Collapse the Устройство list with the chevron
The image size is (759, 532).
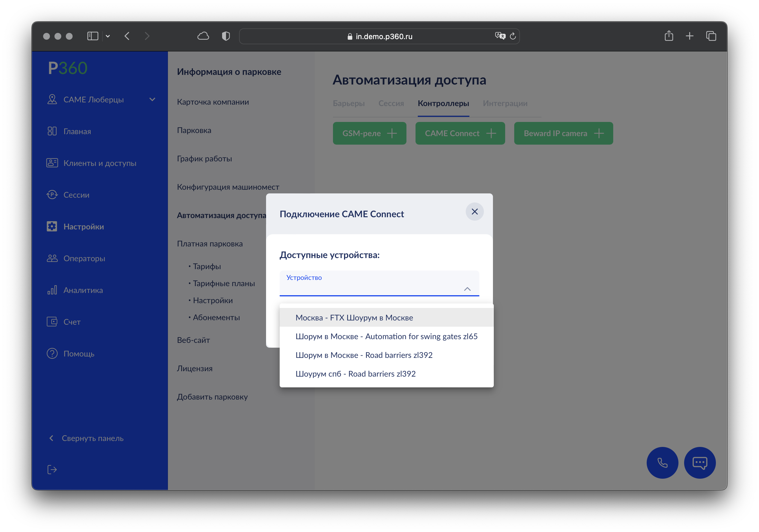tap(467, 289)
